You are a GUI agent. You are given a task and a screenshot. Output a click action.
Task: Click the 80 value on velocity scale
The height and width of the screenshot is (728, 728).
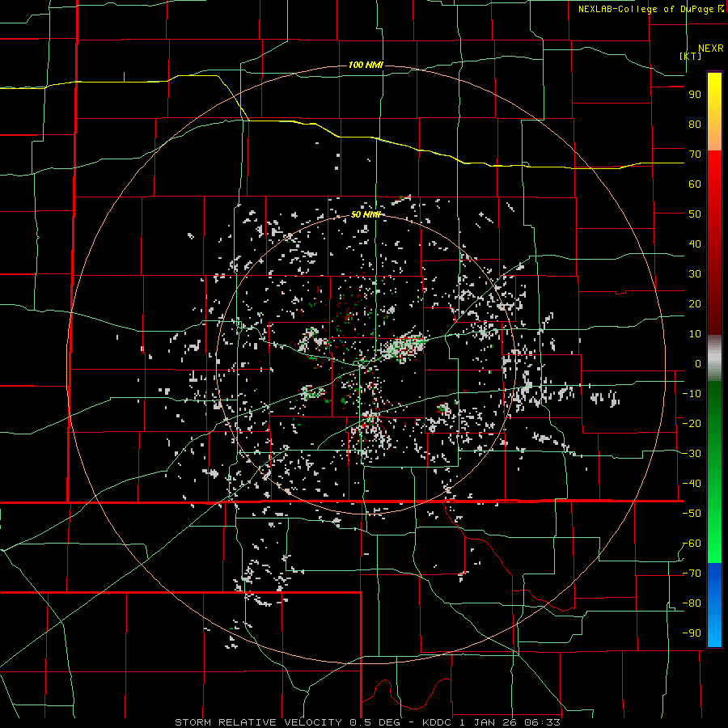pos(695,125)
